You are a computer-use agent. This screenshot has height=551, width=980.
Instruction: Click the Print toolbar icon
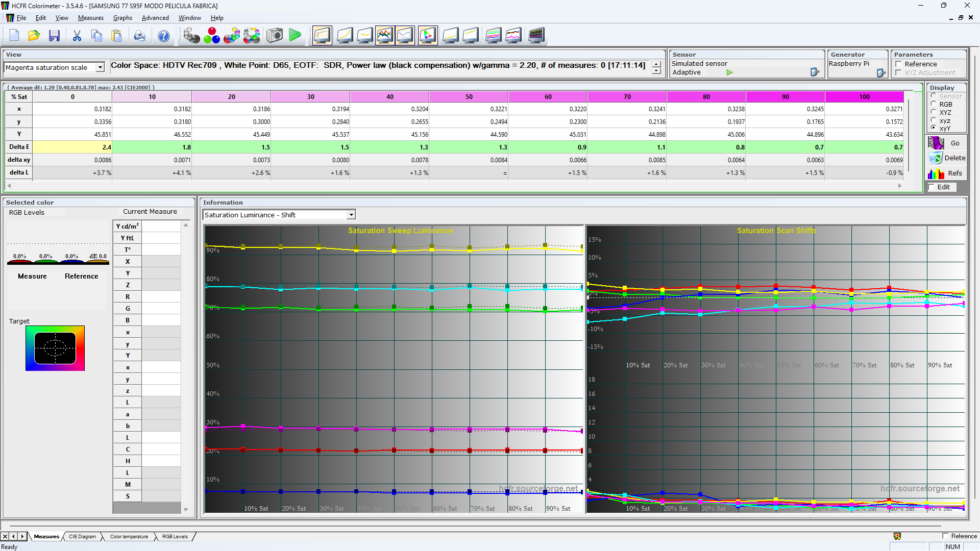(139, 35)
